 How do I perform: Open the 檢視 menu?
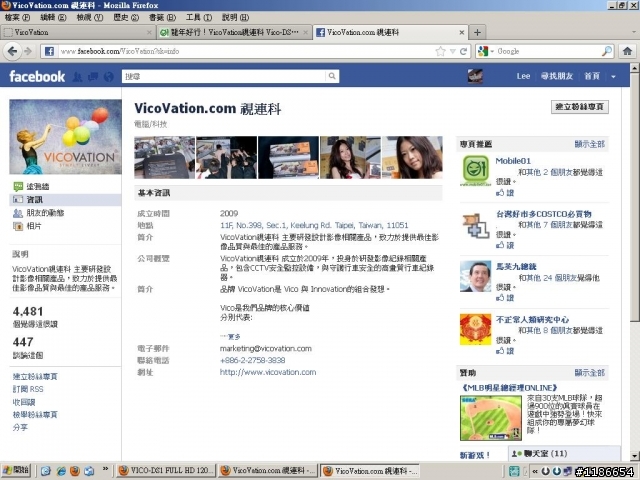90,18
